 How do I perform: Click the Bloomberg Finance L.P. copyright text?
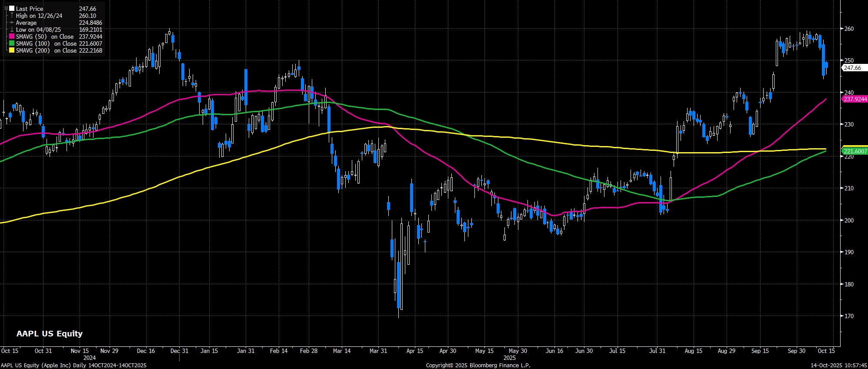[x=478, y=366]
